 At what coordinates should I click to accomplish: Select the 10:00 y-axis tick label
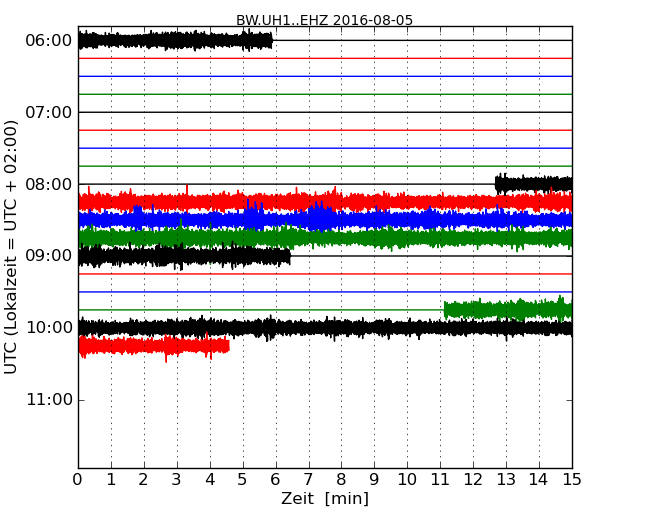pyautogui.click(x=48, y=328)
